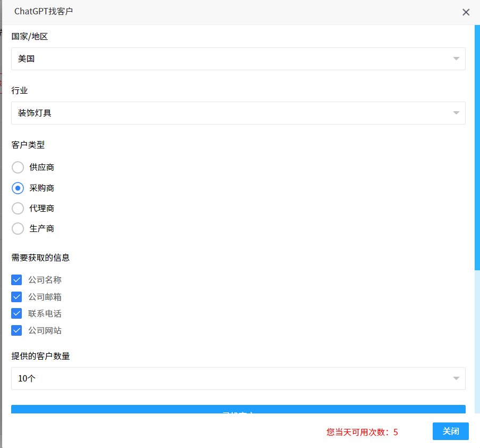Disable the 联系电话 checkbox
480x448 pixels.
(x=16, y=314)
